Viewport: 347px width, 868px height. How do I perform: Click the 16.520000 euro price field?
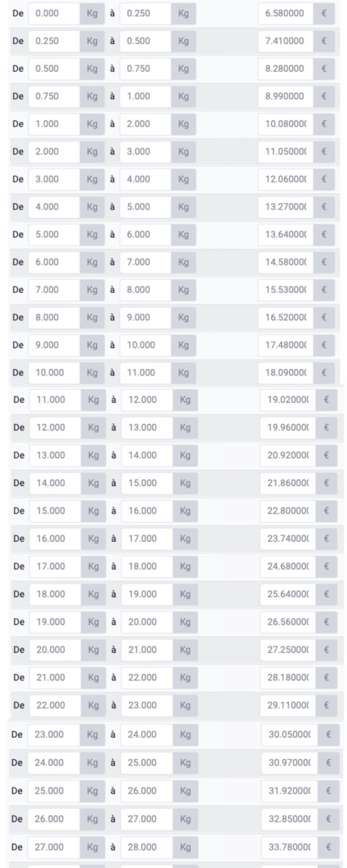(286, 317)
